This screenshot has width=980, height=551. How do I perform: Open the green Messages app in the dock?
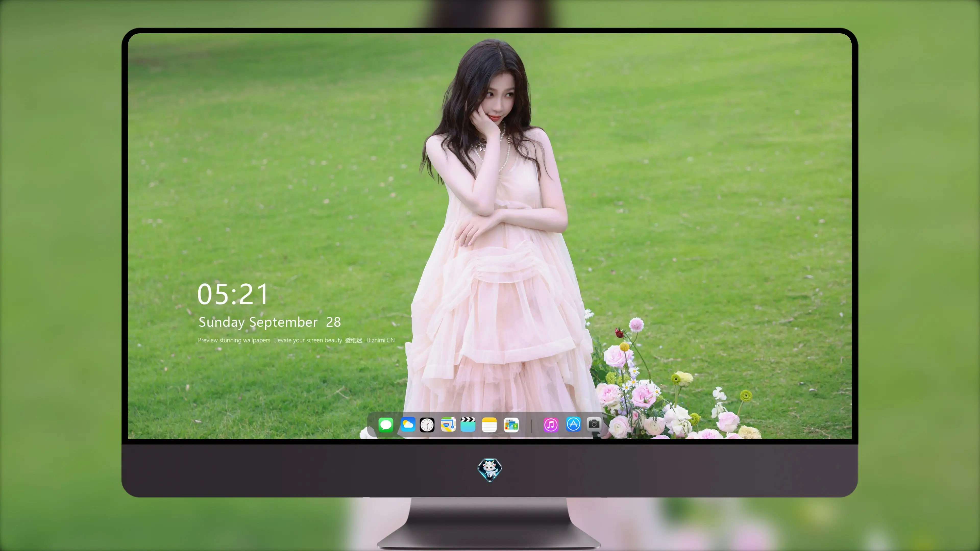coord(386,425)
